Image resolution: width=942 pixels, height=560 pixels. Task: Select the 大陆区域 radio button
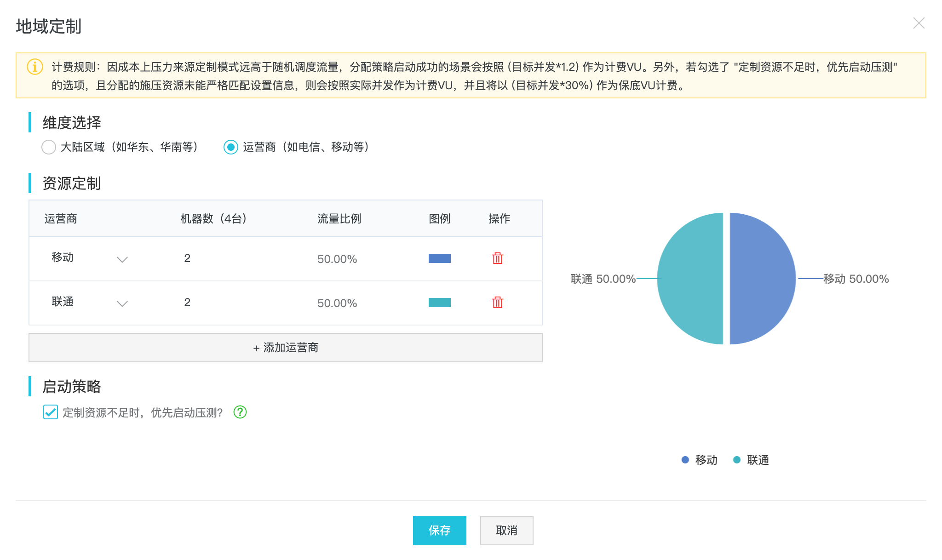tap(49, 147)
